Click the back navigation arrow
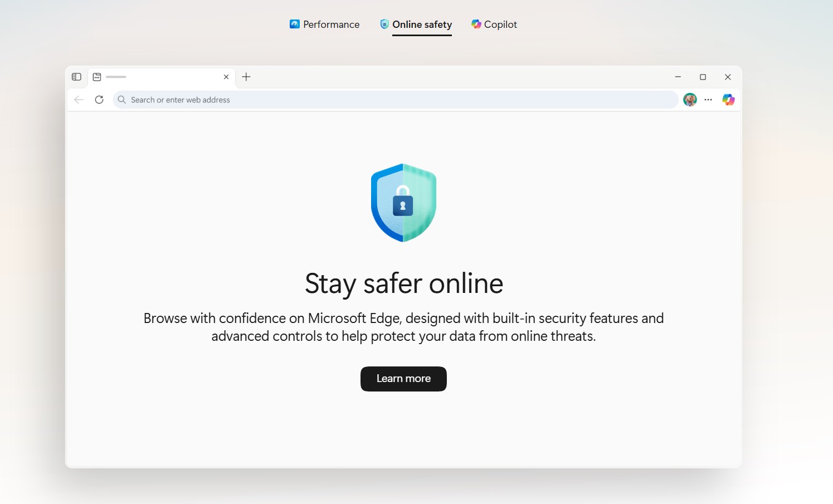The width and height of the screenshot is (833, 504). tap(78, 100)
